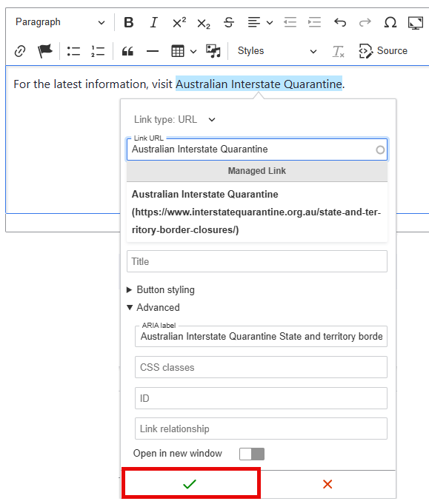Increase indent of paragraph
Viewport: 429px width, 504px height.
pos(314,22)
